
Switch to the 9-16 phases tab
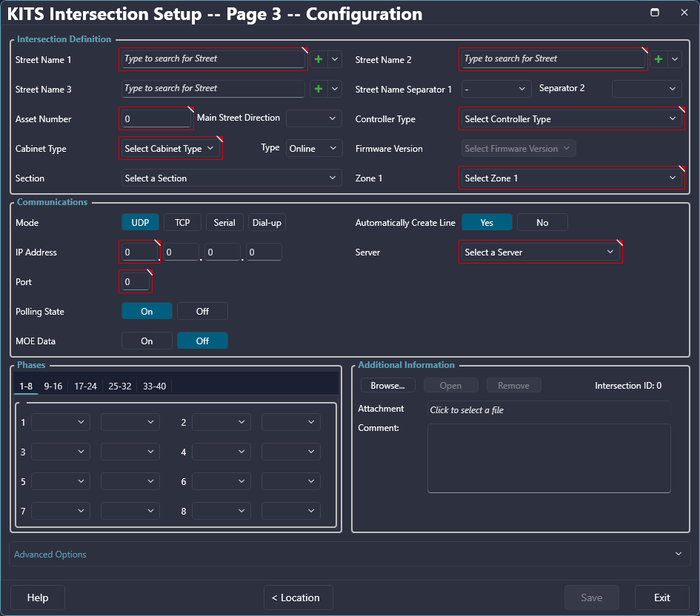click(53, 386)
